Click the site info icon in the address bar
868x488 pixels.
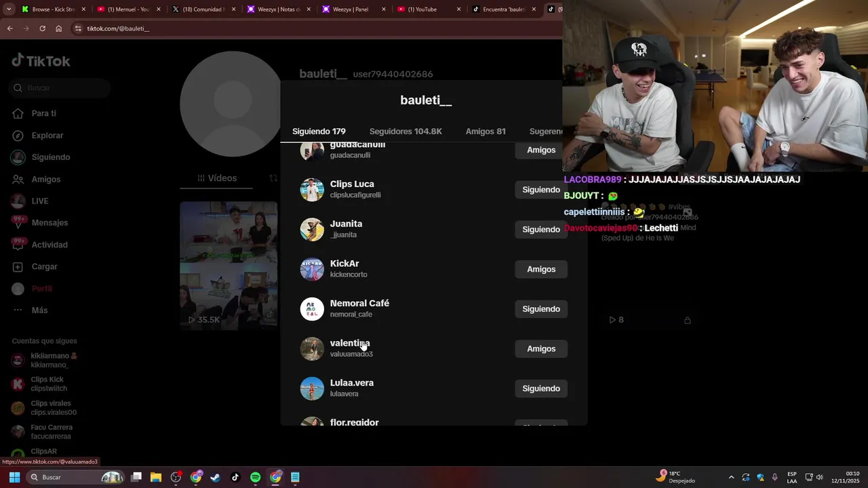[x=78, y=28]
